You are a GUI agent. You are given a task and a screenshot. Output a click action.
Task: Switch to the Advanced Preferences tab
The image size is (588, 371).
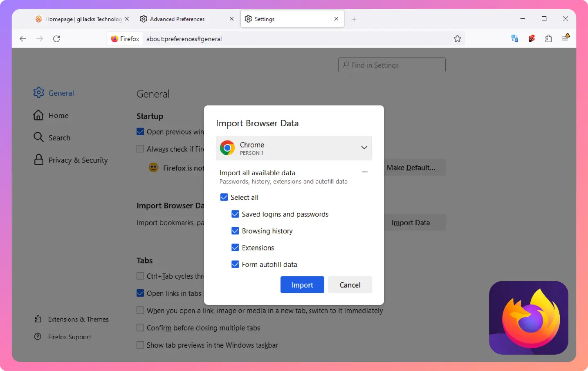click(177, 19)
